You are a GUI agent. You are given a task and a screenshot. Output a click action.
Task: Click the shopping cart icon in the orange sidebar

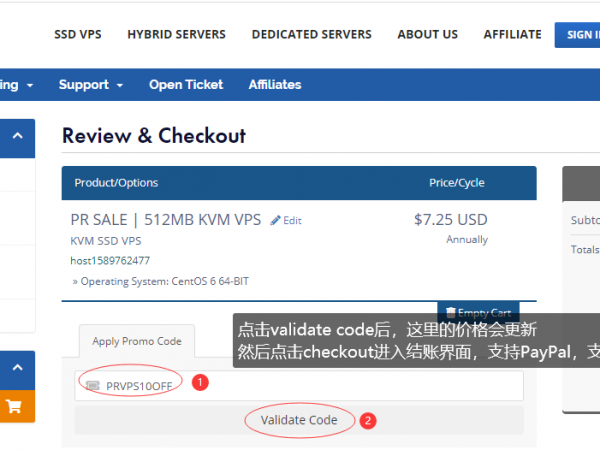(x=14, y=406)
